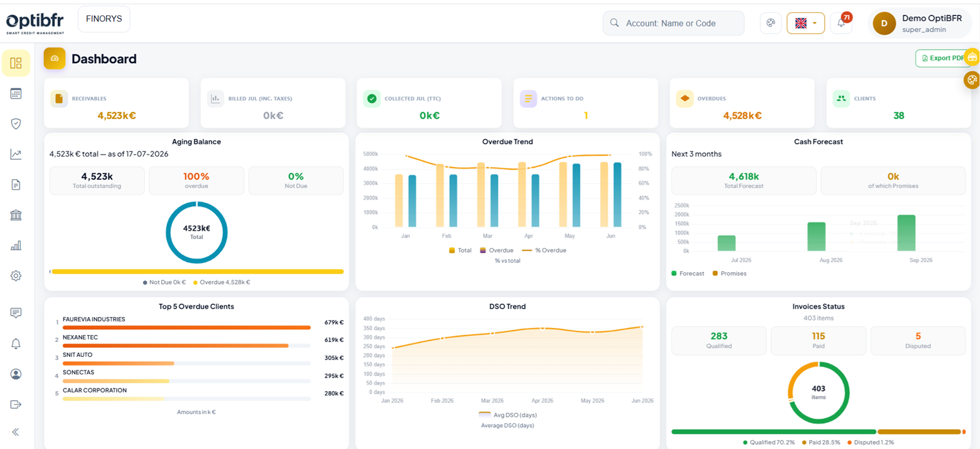Toggle the % Overdue legend item
The image size is (980, 449).
coord(544,250)
